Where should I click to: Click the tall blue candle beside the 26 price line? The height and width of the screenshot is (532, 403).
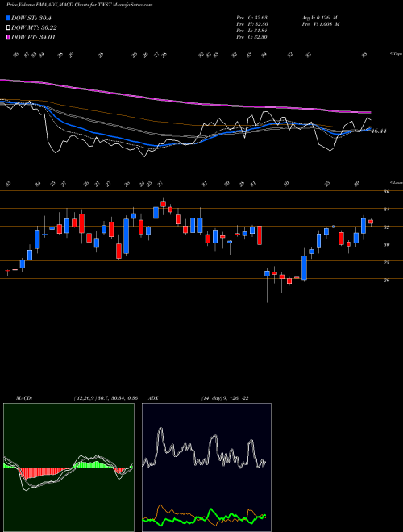305,268
